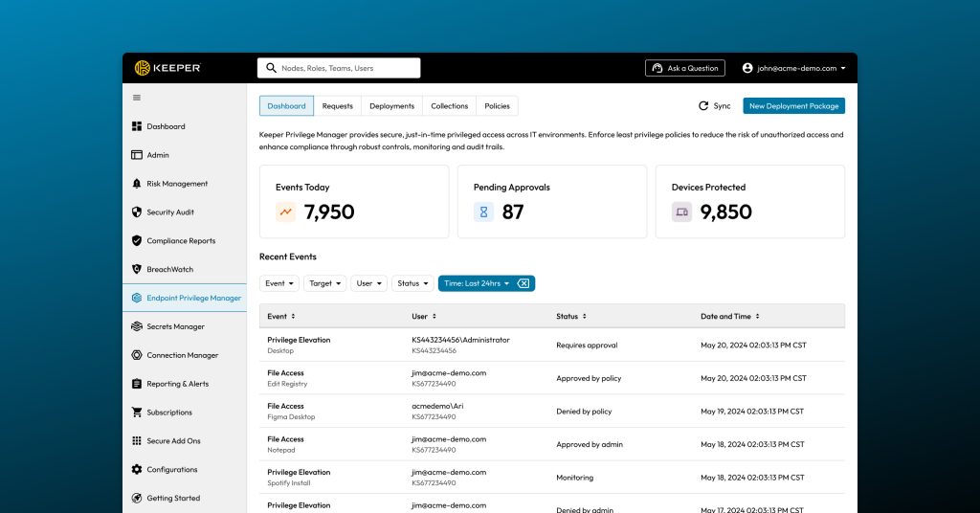
Task: Clear the Time: Last 24hrs filter
Action: click(x=523, y=283)
